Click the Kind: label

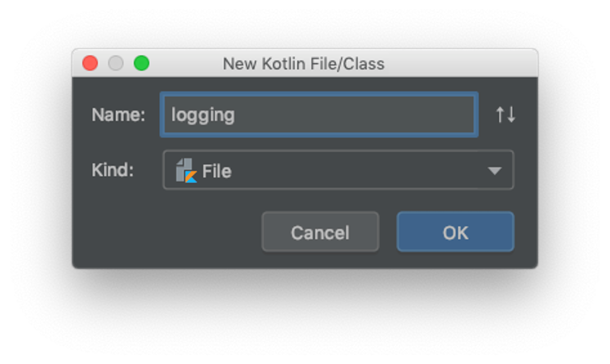112,170
